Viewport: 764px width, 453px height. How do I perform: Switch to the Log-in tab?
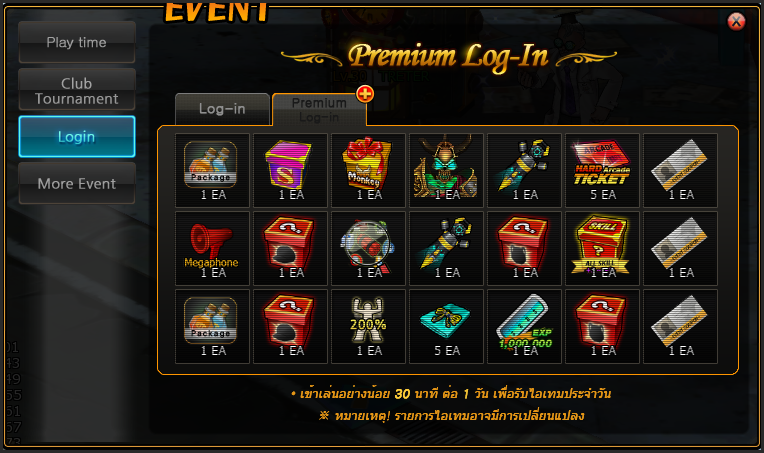tap(222, 109)
